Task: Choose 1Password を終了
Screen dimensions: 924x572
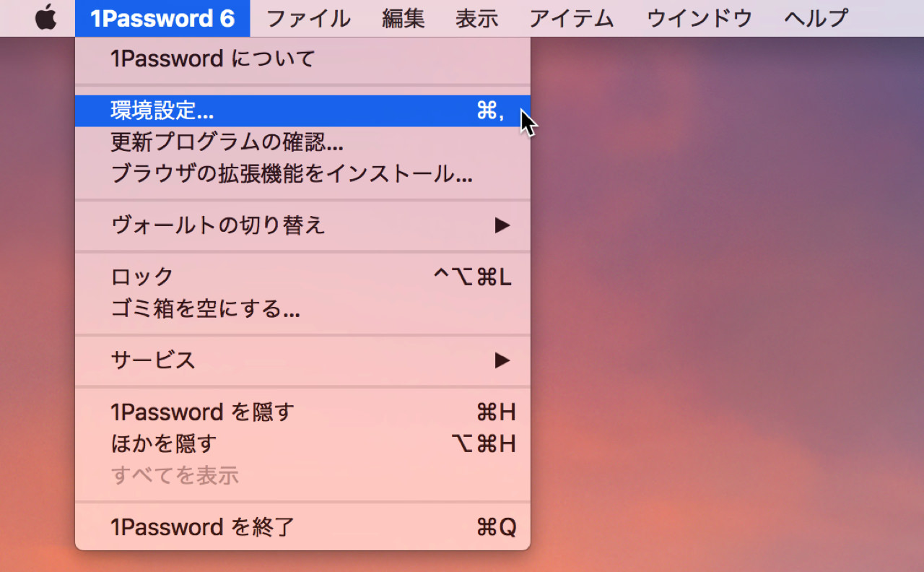Action: [x=302, y=527]
